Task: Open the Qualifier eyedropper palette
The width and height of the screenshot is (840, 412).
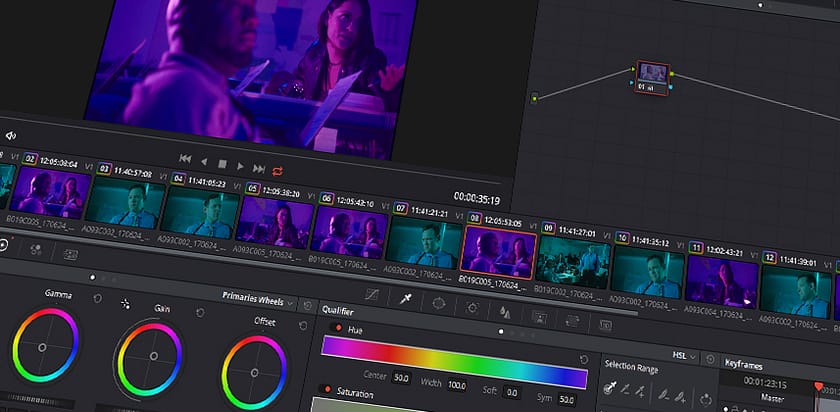Action: pos(405,299)
